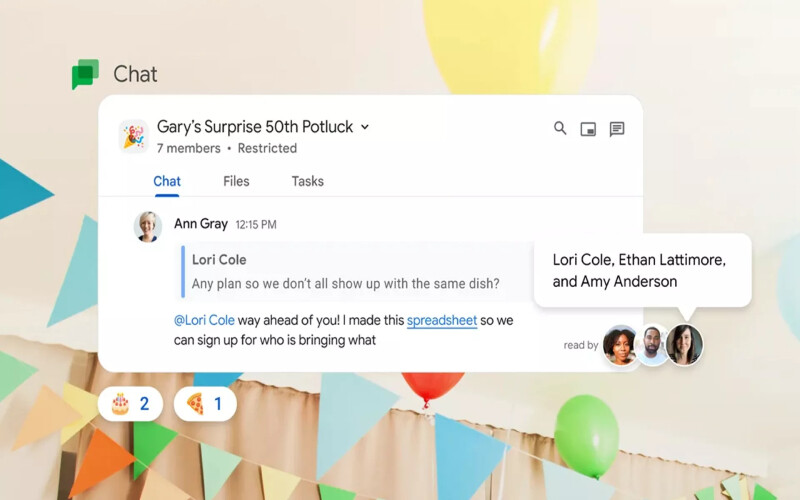Toggle the pizza emoji reaction
The width and height of the screenshot is (800, 500).
pos(205,404)
